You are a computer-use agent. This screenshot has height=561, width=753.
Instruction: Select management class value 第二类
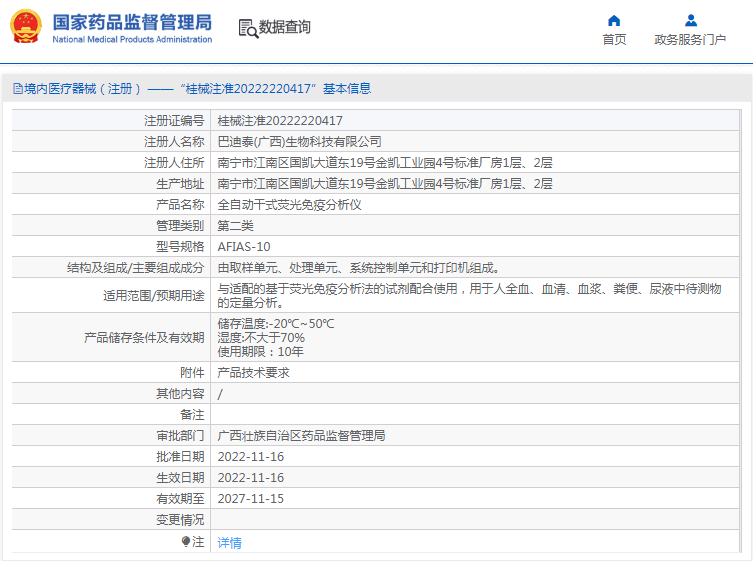235,226
